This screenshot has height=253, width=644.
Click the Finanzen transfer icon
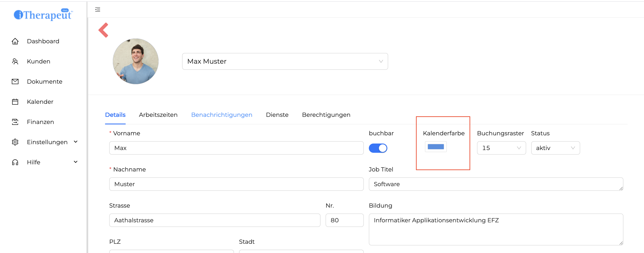pyautogui.click(x=15, y=122)
